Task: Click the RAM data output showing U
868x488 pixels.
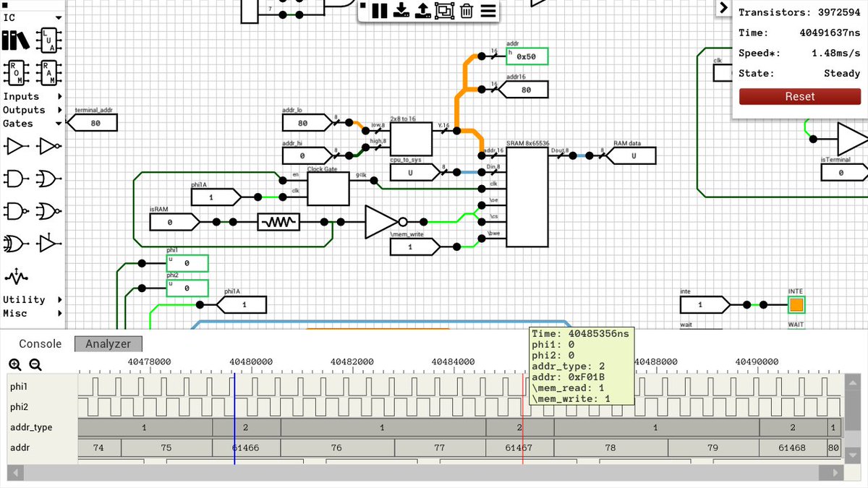Action: pyautogui.click(x=631, y=155)
